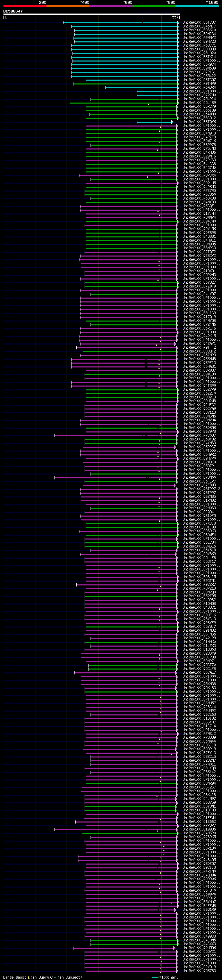The width and height of the screenshot is (222, 980).
Task: Click the green ~80% identity legend bar
Action: tap(154, 6)
